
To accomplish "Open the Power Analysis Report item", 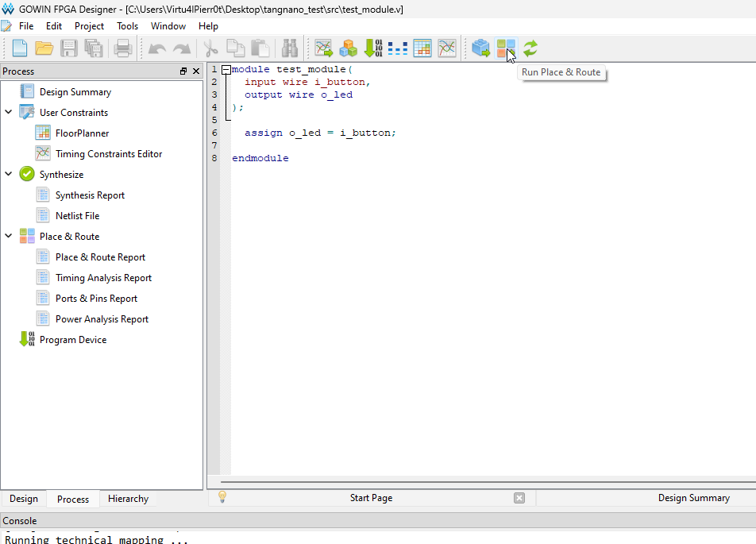I will pos(102,319).
